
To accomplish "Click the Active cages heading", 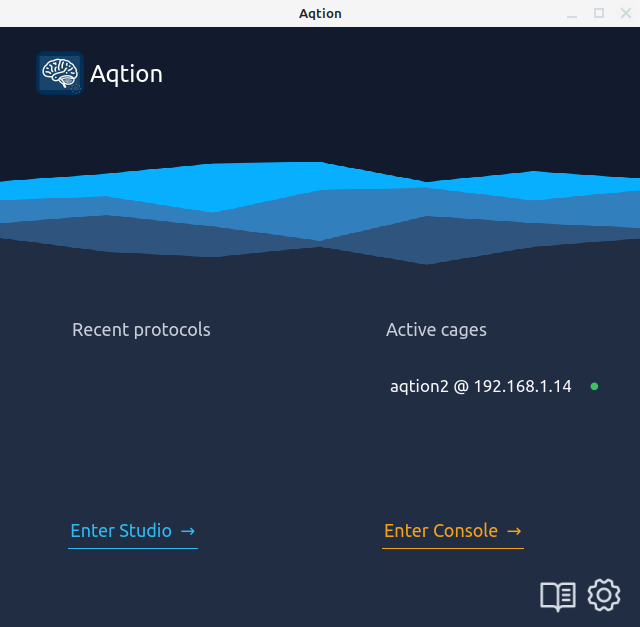I will (436, 330).
